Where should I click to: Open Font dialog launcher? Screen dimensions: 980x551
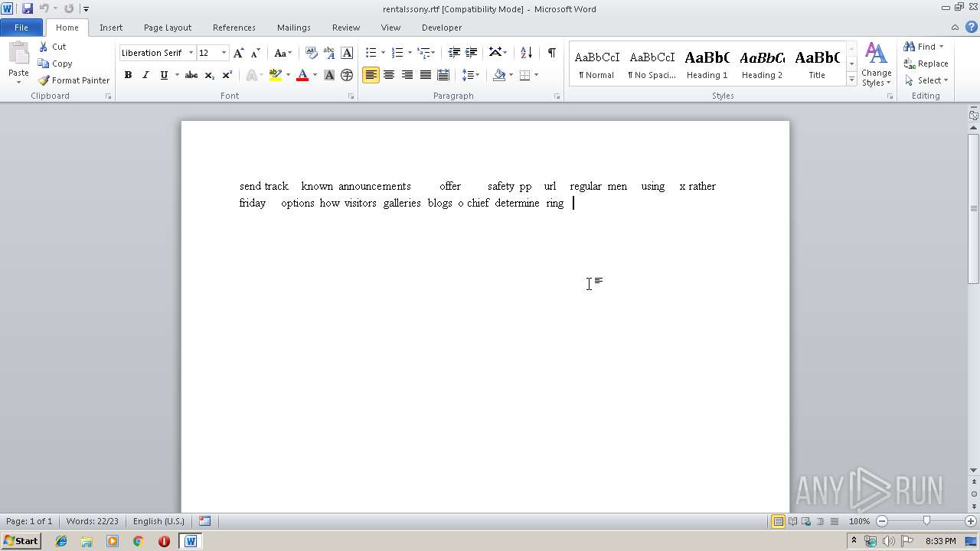[x=351, y=96]
